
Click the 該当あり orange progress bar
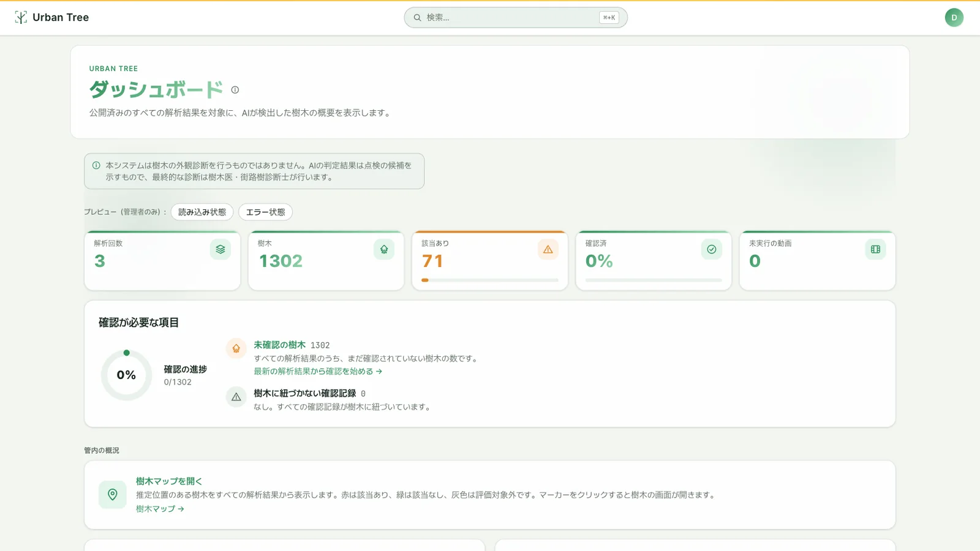(x=490, y=280)
